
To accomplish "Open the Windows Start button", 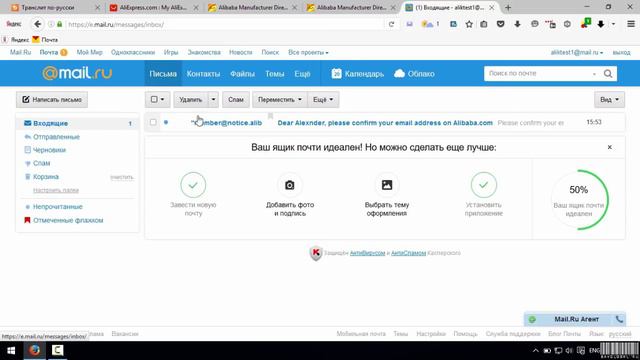I will [11, 351].
